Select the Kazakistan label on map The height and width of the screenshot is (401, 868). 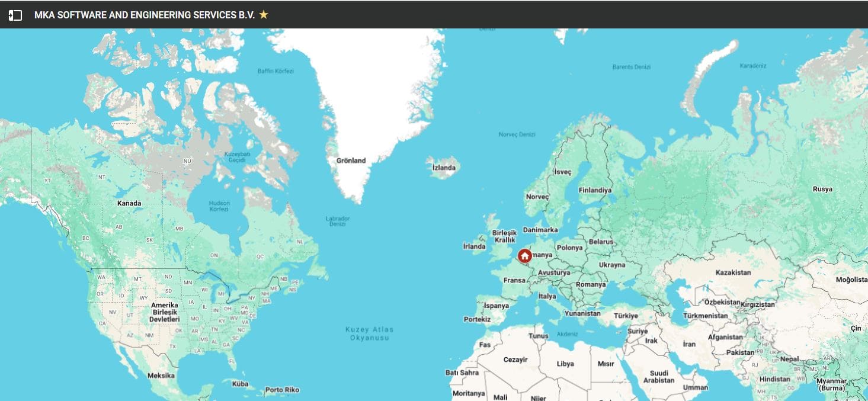[x=733, y=272]
